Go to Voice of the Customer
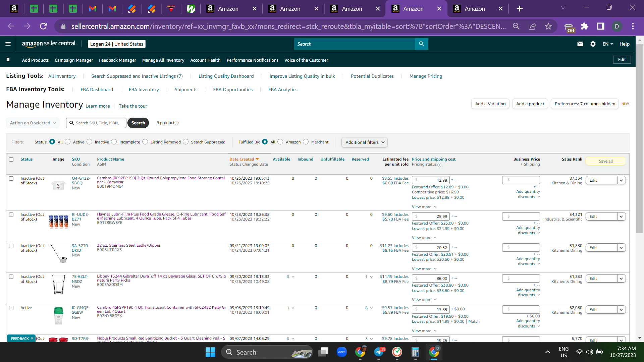Viewport: 644px width, 362px height. pyautogui.click(x=306, y=60)
